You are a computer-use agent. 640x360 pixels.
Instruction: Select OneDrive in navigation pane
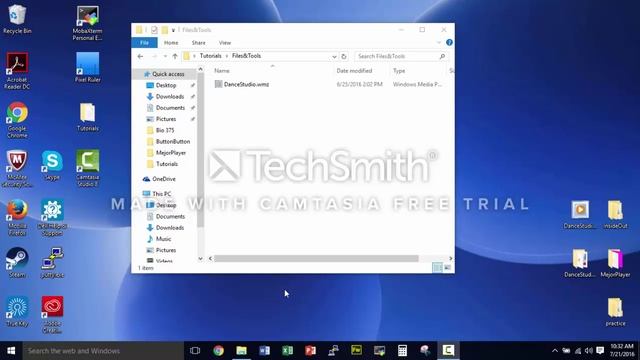click(x=160, y=179)
